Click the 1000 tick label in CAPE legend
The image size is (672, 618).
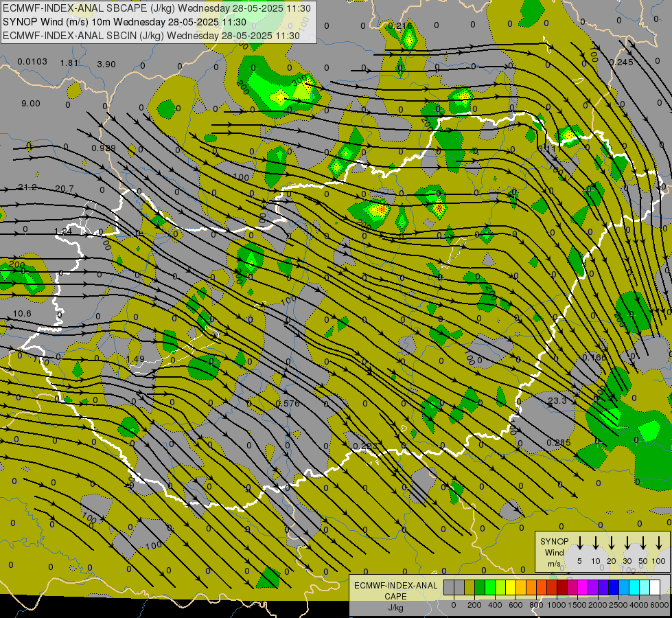point(557,606)
